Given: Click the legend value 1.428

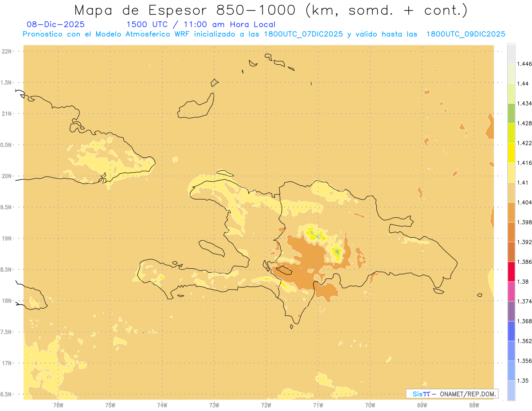Looking at the screenshot, I should [x=525, y=123].
